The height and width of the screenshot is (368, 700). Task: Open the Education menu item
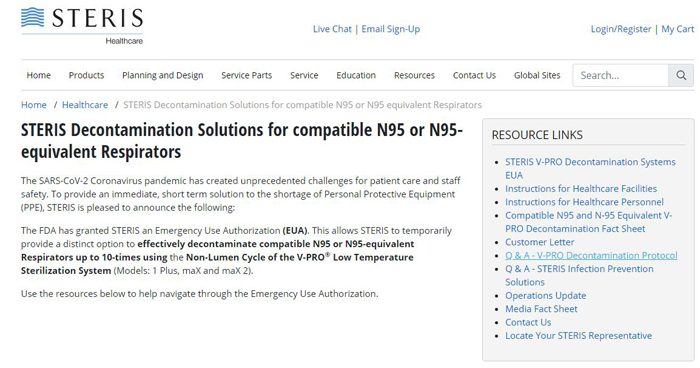pos(356,75)
